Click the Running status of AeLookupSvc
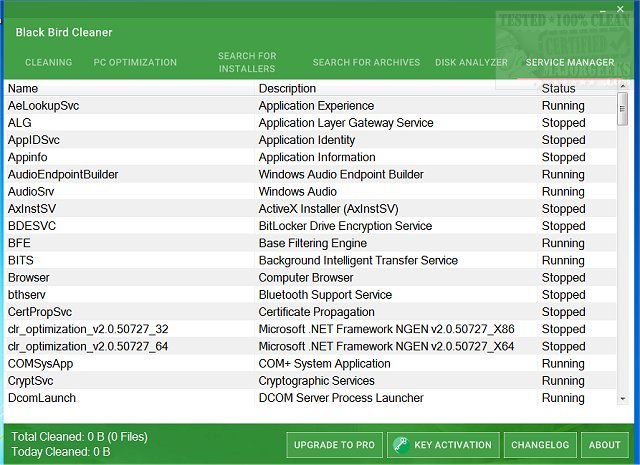The height and width of the screenshot is (465, 640). coord(563,105)
